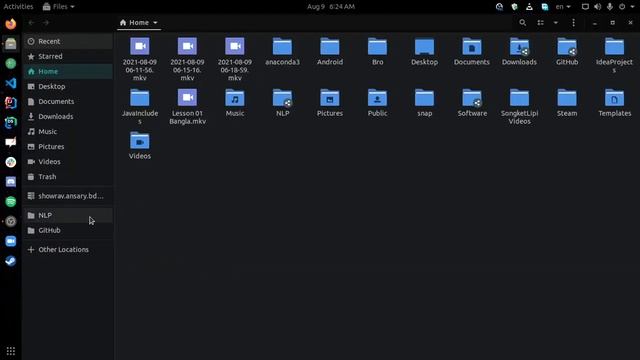
Task: Show applications grid in the dock
Action: pos(11,351)
